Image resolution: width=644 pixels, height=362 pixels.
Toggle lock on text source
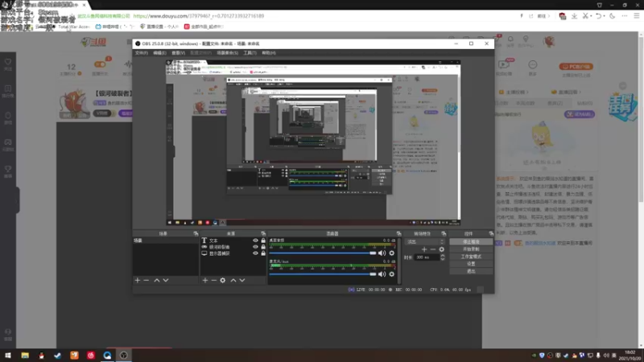click(263, 241)
